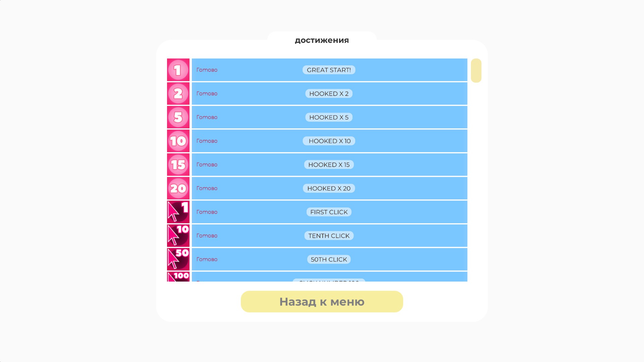Viewport: 644px width, 362px height.
Task: Click the pink number 1 achievement icon
Action: click(178, 70)
